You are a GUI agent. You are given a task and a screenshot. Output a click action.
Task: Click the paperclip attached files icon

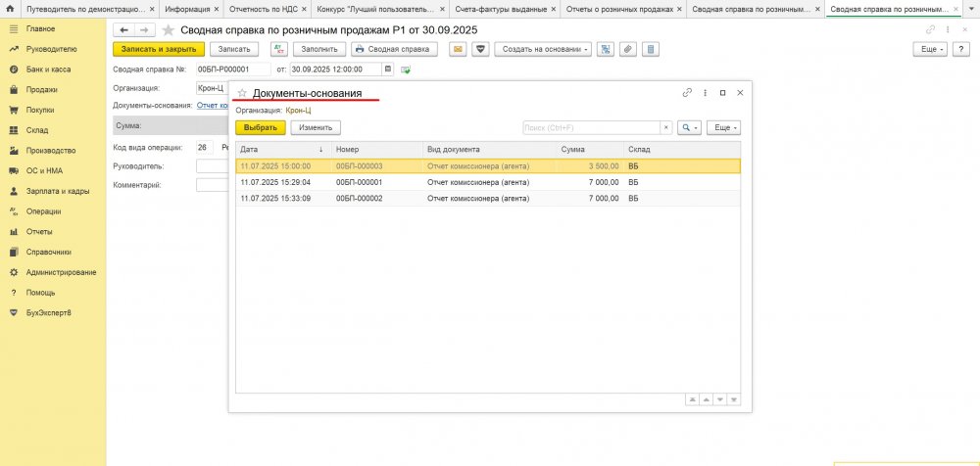628,49
